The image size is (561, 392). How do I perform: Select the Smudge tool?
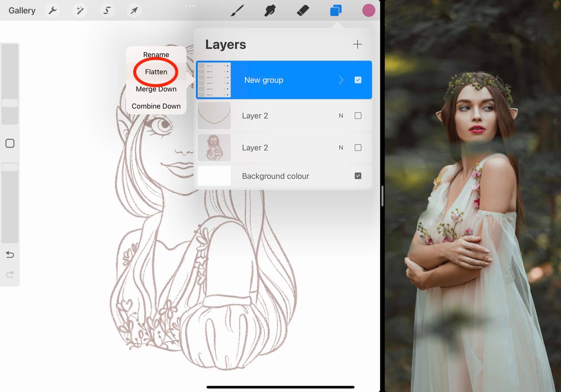pos(270,10)
